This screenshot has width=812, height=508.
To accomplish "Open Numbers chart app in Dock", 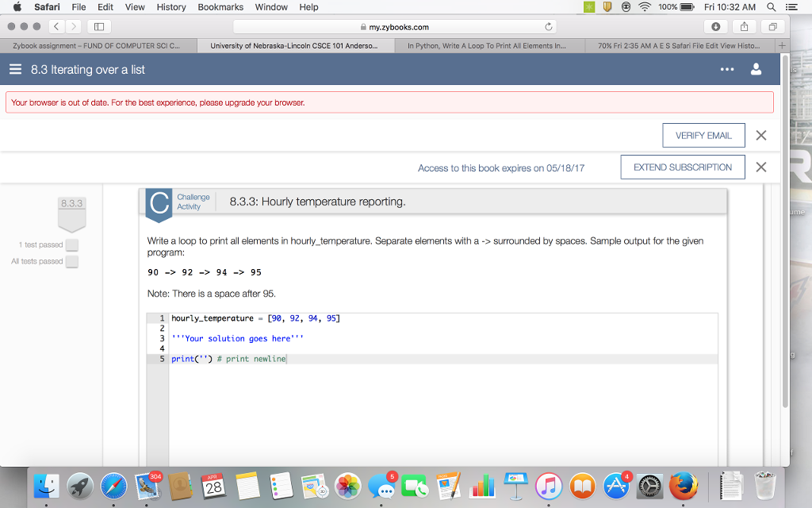I will 482,487.
